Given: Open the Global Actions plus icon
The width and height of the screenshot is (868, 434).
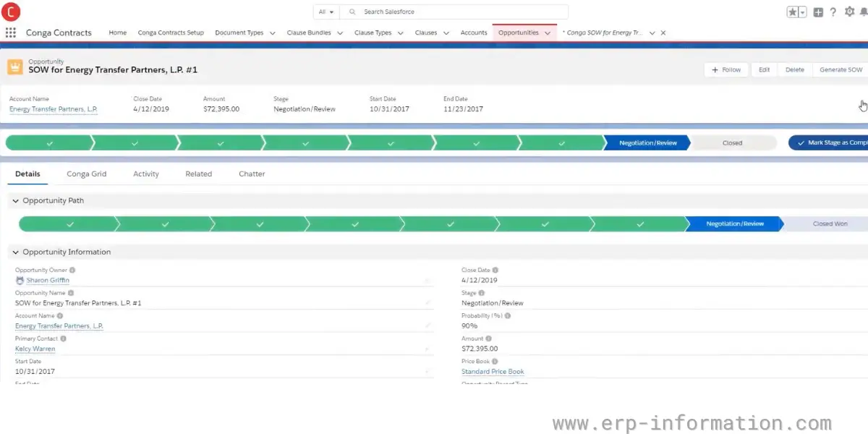Looking at the screenshot, I should [818, 12].
